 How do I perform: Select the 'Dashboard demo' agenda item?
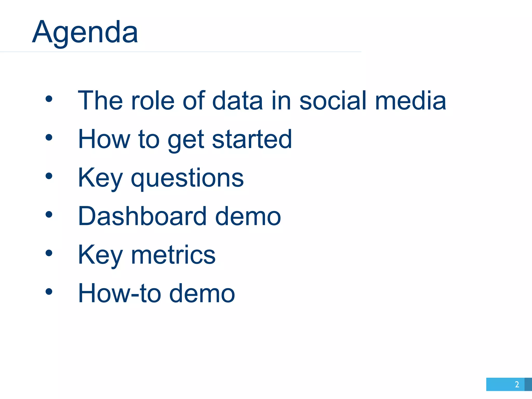[x=179, y=216]
